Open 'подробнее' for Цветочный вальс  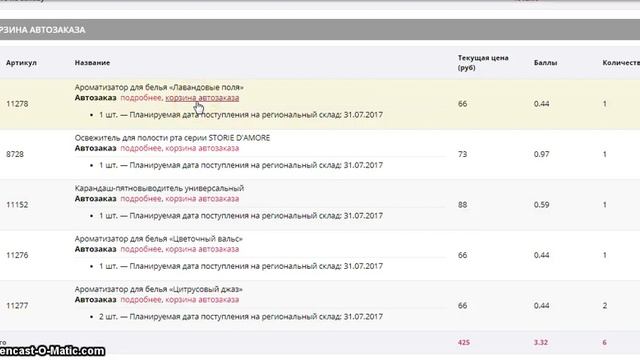click(141, 249)
